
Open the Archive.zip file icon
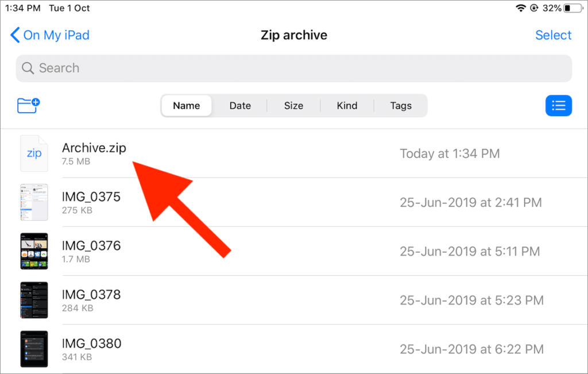click(34, 153)
